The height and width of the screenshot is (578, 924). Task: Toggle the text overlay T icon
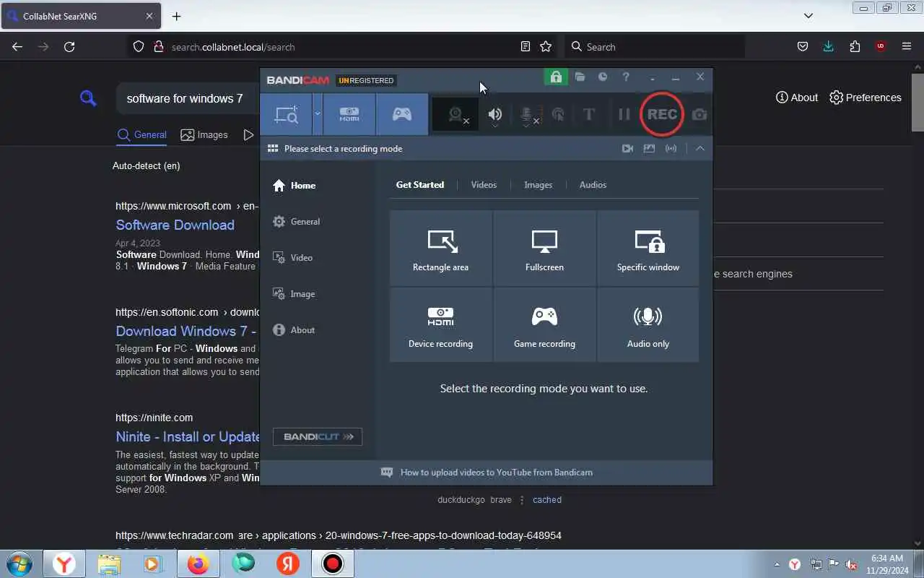[589, 114]
